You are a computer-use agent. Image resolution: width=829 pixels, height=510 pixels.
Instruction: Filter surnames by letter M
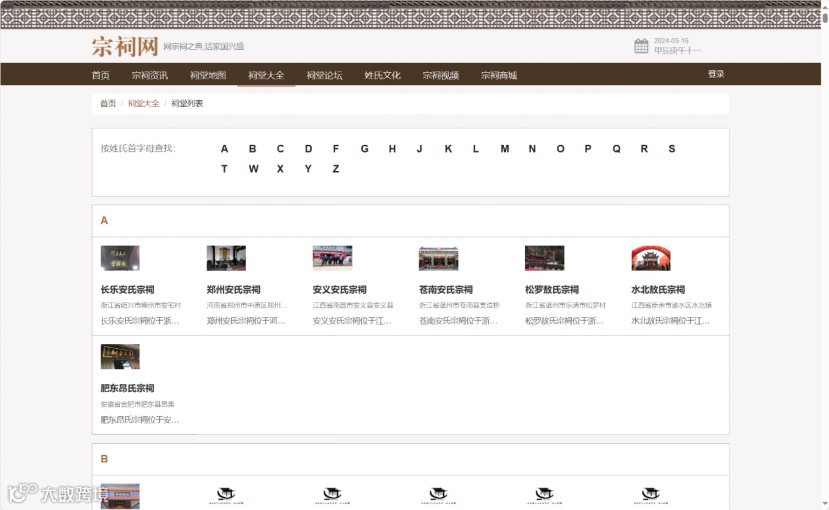coord(505,149)
